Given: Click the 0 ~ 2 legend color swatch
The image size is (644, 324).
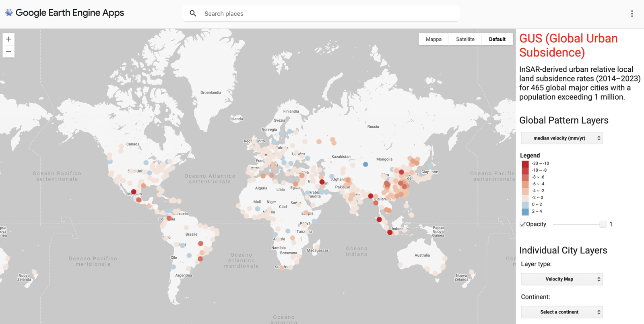Looking at the screenshot, I should coord(525,205).
